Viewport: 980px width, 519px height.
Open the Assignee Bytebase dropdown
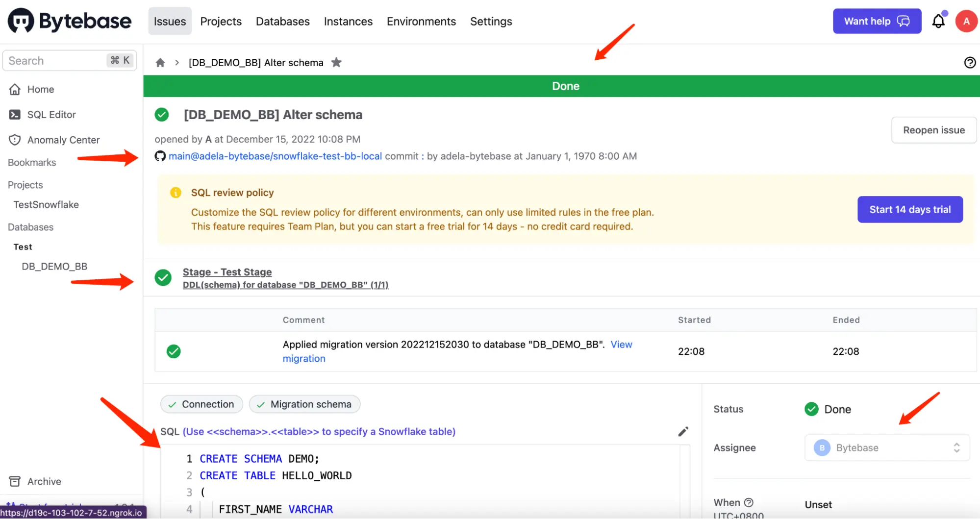(x=887, y=447)
